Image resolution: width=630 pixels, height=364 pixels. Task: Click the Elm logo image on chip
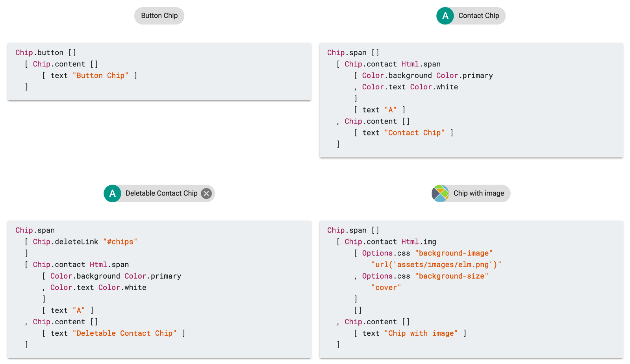click(440, 194)
